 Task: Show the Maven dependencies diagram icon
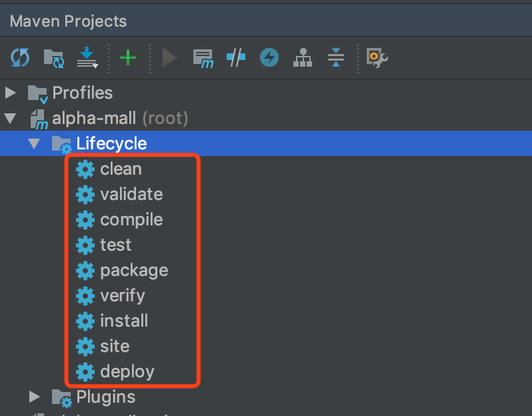(x=303, y=58)
